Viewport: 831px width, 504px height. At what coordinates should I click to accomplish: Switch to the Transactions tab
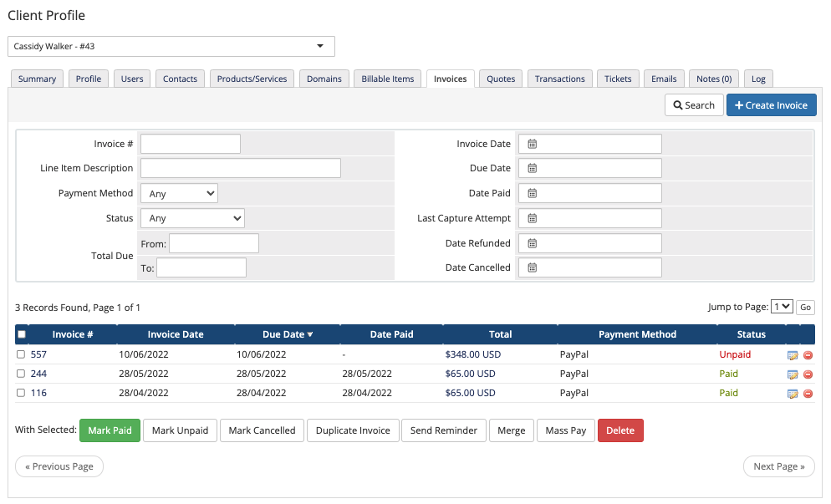pyautogui.click(x=559, y=78)
